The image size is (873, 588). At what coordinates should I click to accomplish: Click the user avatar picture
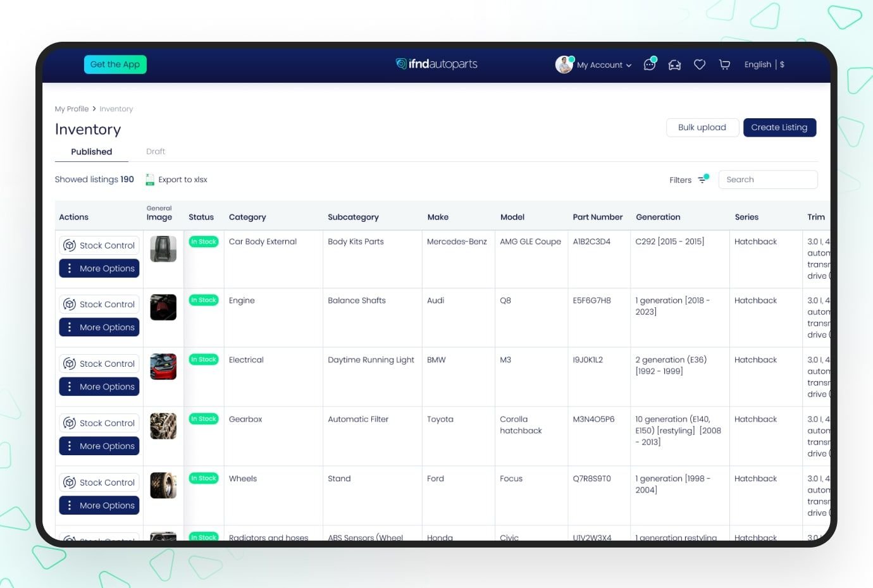[564, 64]
